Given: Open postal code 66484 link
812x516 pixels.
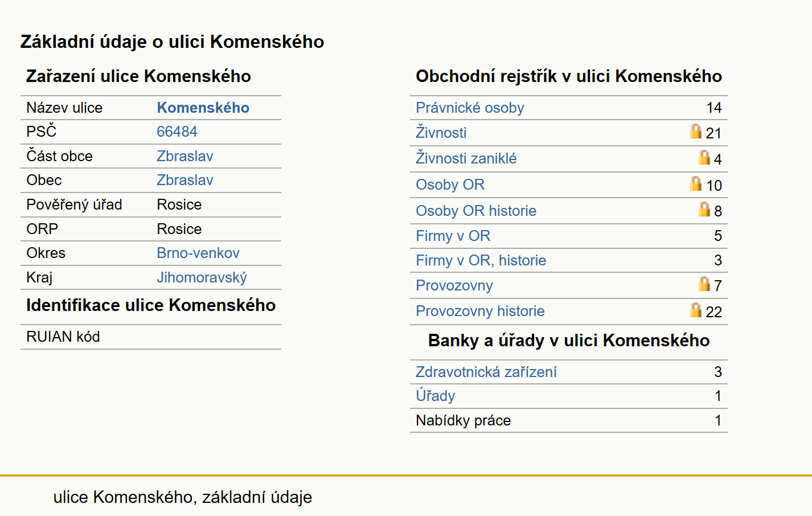Looking at the screenshot, I should coord(177,132).
